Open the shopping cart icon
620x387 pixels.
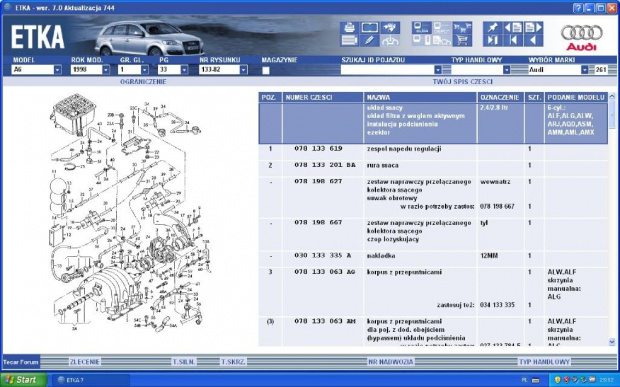tap(462, 40)
